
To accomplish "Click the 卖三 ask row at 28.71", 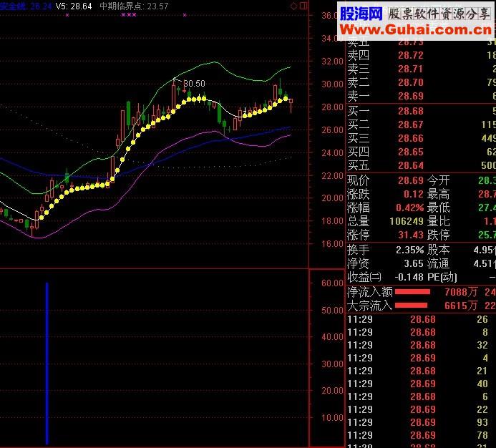I will pos(422,69).
